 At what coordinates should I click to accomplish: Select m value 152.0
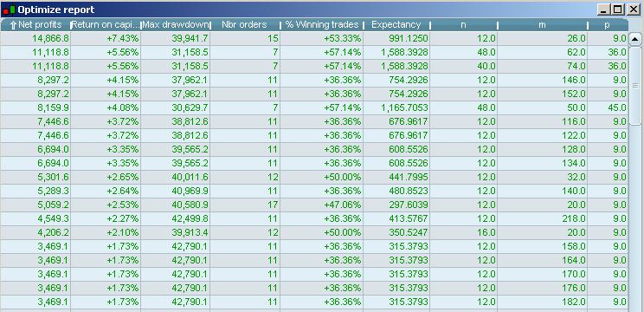coord(574,94)
